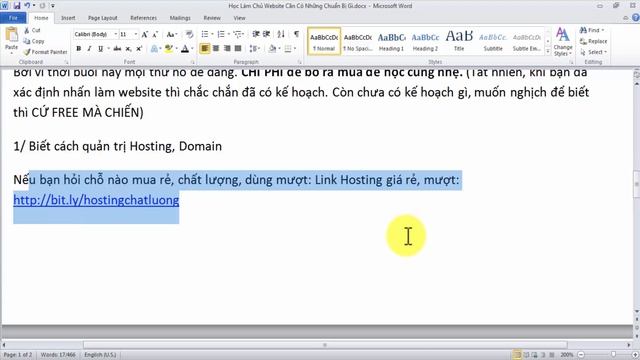Open Text Effects button

pyautogui.click(x=154, y=49)
